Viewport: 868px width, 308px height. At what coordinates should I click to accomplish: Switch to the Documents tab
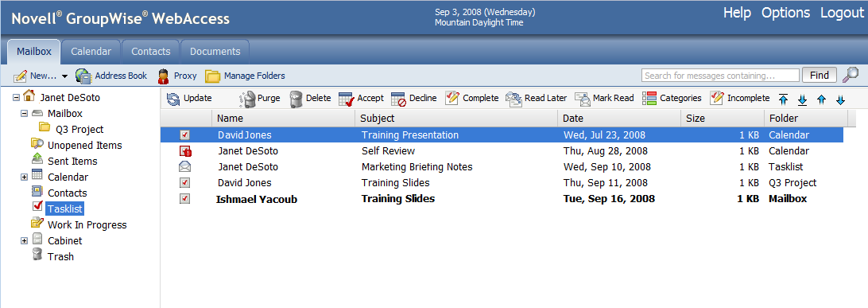pyautogui.click(x=215, y=52)
